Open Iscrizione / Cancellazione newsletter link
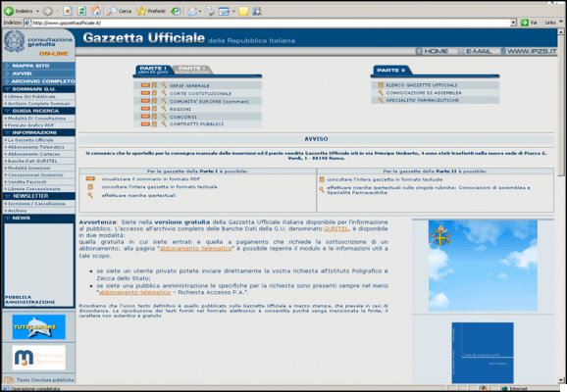 click(36, 204)
